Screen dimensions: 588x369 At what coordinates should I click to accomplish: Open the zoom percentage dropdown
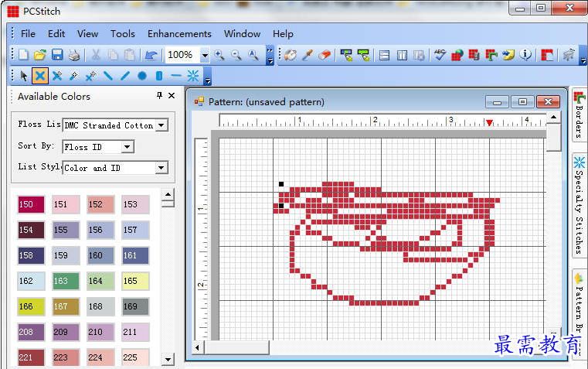205,56
